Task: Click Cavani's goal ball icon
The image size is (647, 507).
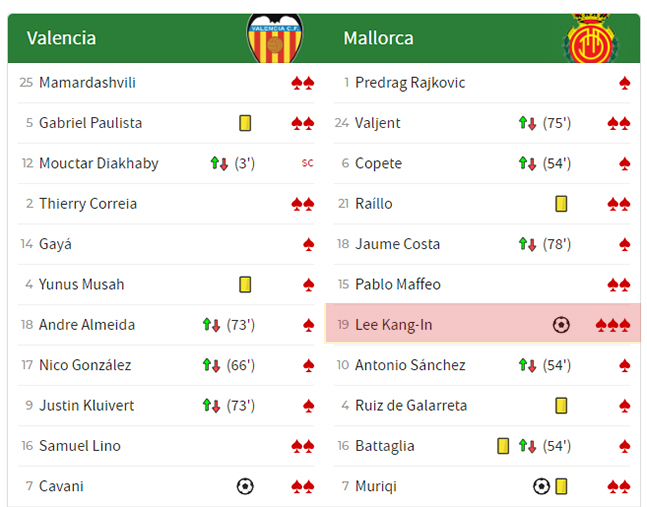Action: [x=245, y=486]
